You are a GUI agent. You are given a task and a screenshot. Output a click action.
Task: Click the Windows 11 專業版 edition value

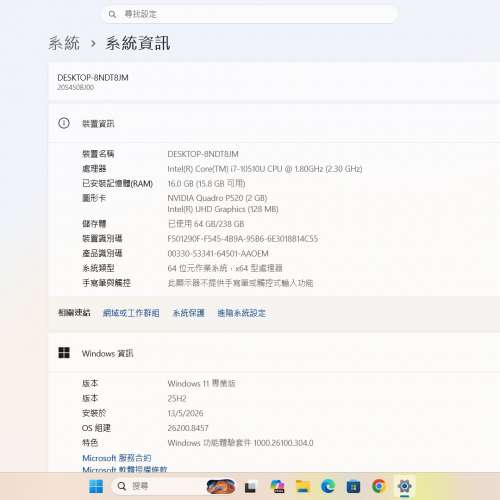point(201,383)
